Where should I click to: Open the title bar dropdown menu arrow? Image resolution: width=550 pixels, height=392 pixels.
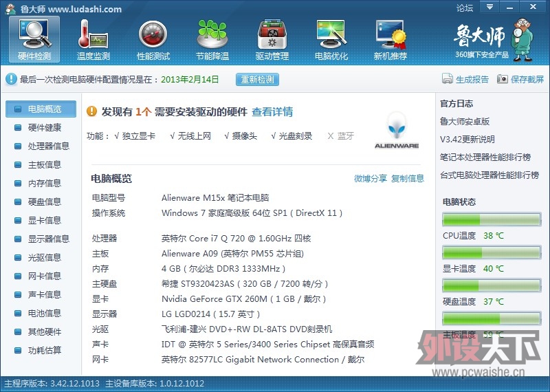489,7
